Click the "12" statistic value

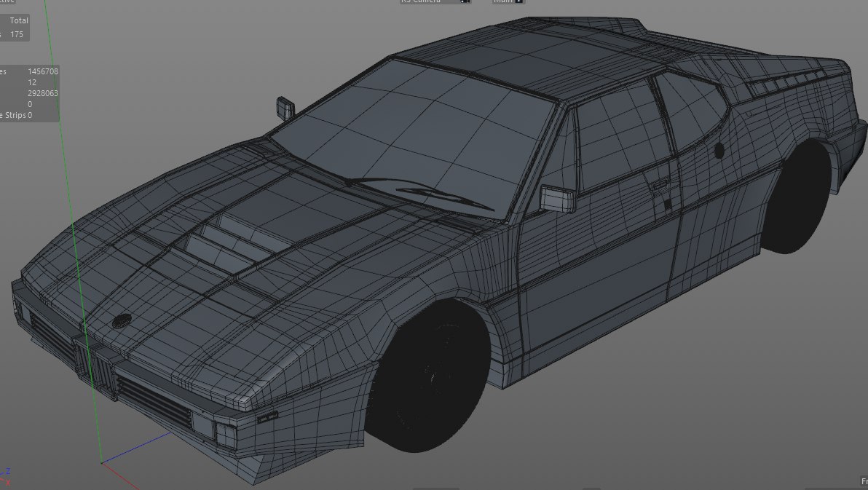32,82
